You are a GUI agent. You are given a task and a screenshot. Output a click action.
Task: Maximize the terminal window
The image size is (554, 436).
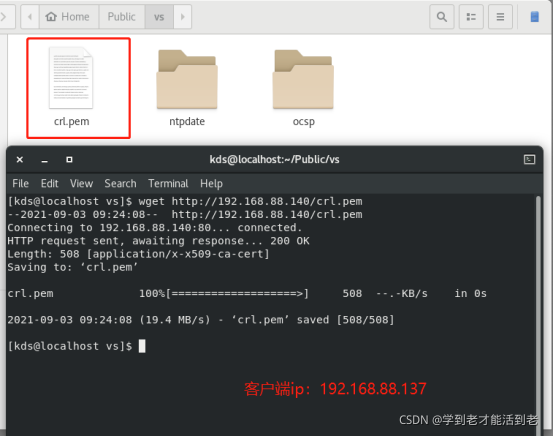click(69, 160)
